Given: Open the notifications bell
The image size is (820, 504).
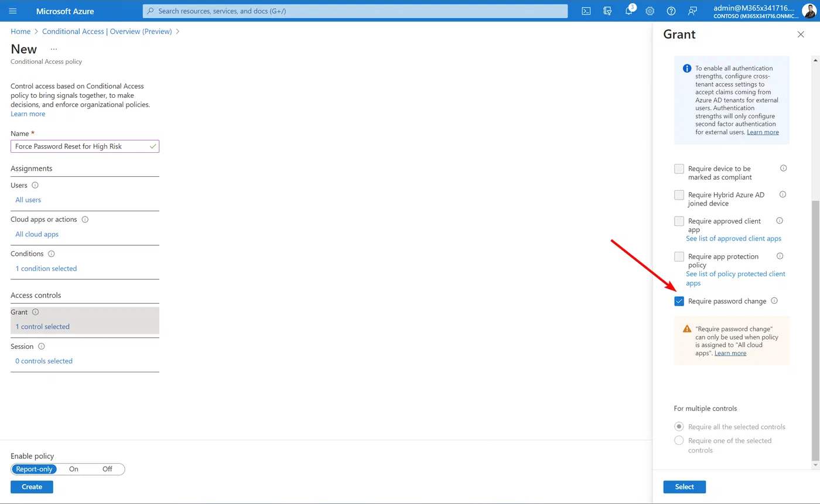Looking at the screenshot, I should [629, 11].
